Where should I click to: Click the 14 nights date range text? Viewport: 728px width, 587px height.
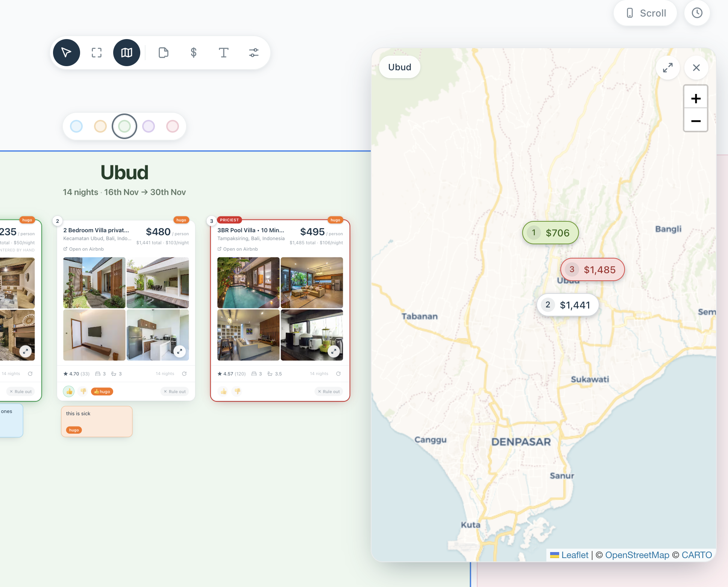(x=124, y=192)
